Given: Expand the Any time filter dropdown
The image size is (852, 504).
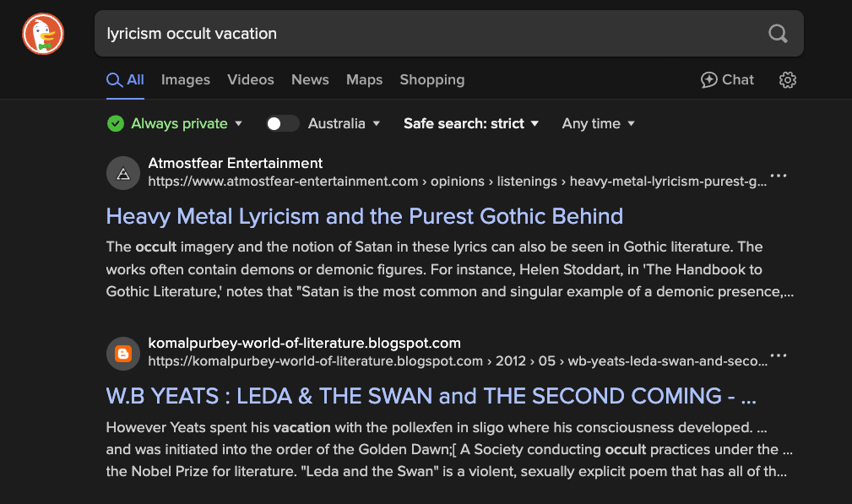Looking at the screenshot, I should point(598,124).
